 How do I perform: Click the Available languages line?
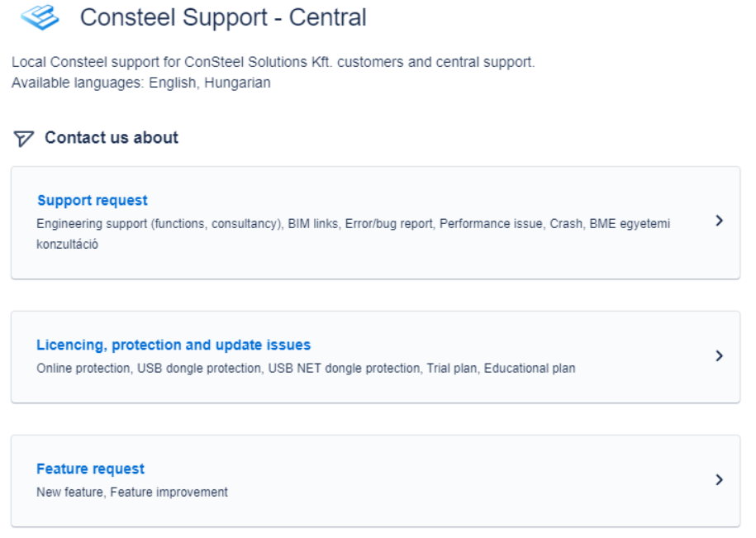[140, 83]
